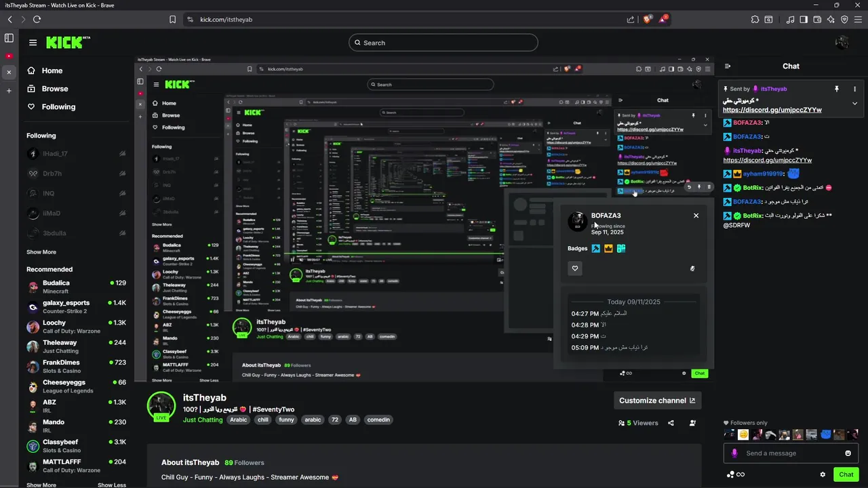
Task: Open chat settings gear
Action: pos(823,474)
